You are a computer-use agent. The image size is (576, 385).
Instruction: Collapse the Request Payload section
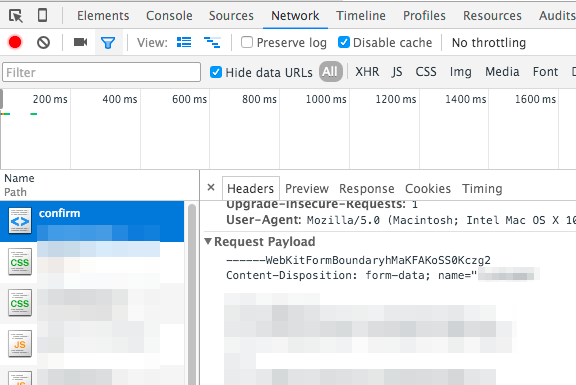coord(208,241)
